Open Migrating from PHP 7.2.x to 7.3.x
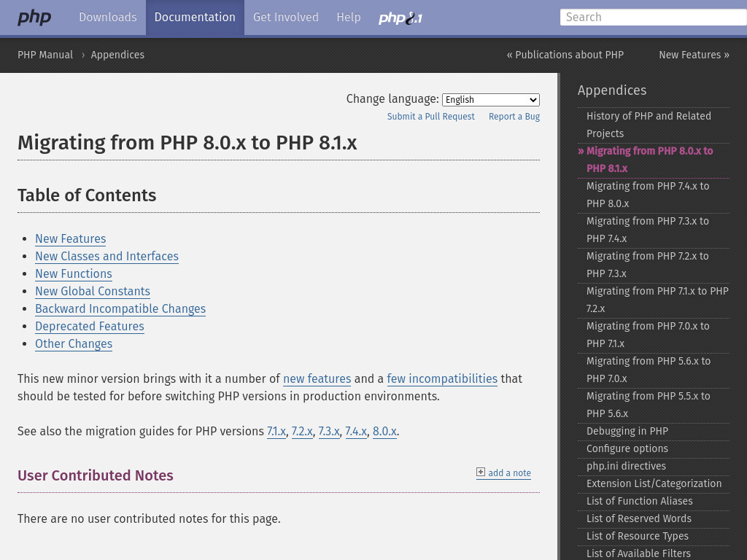The width and height of the screenshot is (747, 560). click(x=653, y=265)
